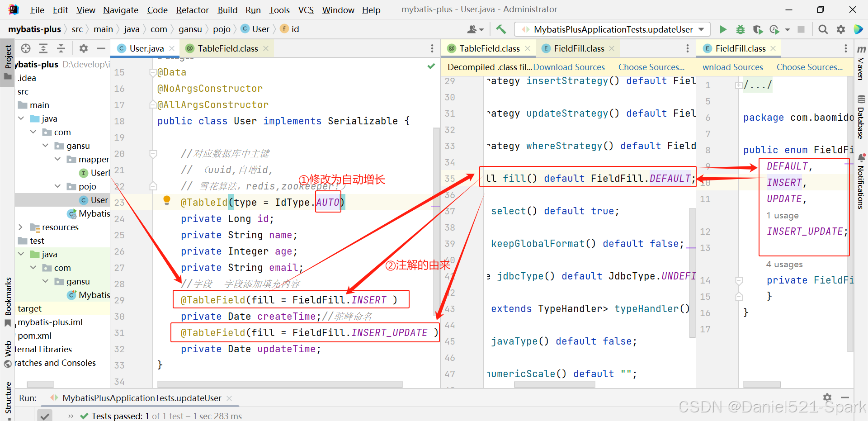Open tab options for right FieldFill editor
Viewport: 868px width, 421px height.
tap(846, 48)
